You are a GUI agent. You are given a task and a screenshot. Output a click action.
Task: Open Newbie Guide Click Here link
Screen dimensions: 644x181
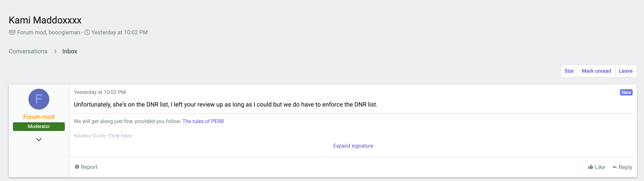click(120, 136)
